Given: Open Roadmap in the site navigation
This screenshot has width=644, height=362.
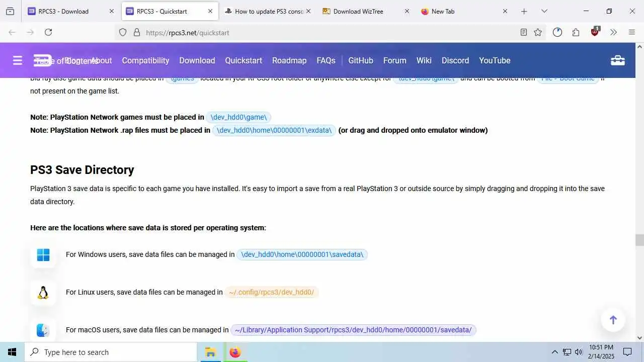Looking at the screenshot, I should click(x=289, y=60).
